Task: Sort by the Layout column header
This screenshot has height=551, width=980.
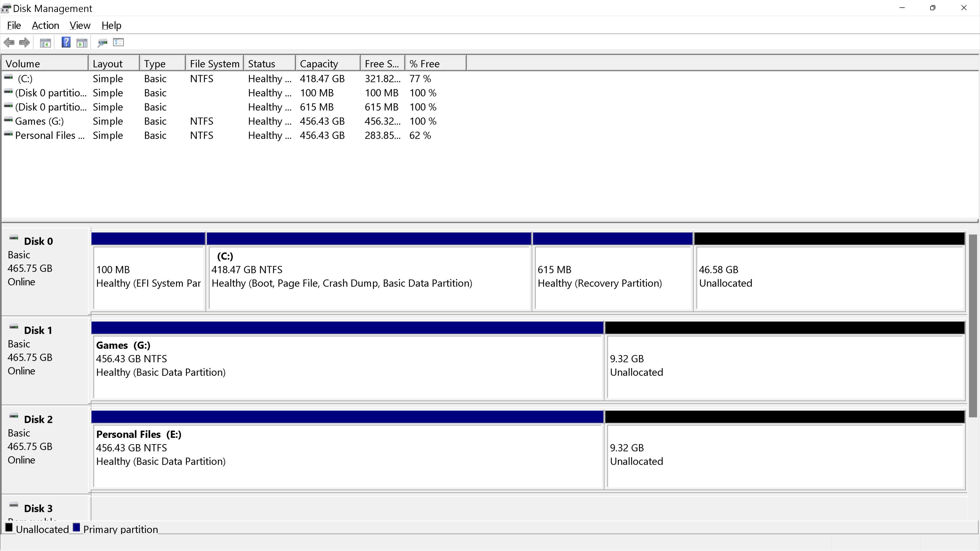Action: click(114, 64)
